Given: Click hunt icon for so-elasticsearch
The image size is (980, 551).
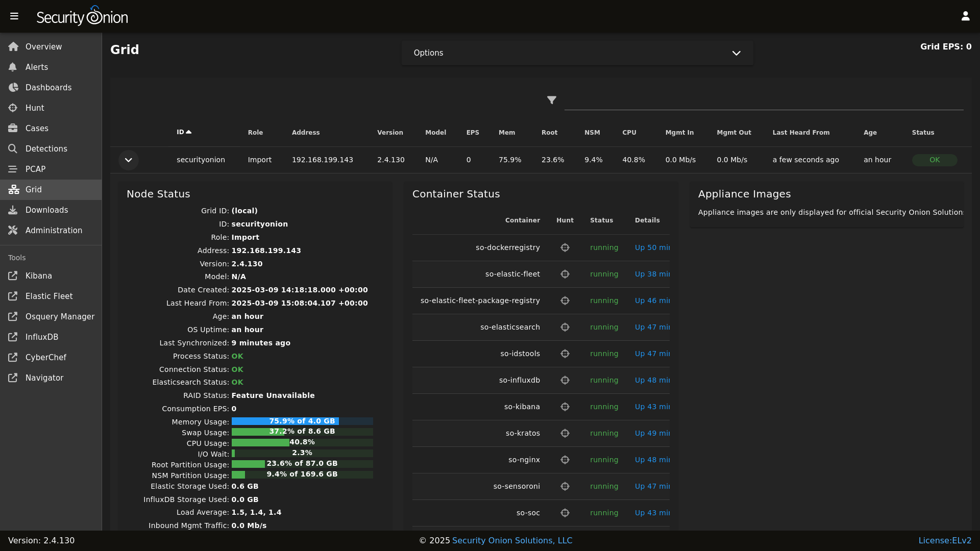Looking at the screenshot, I should 565,327.
